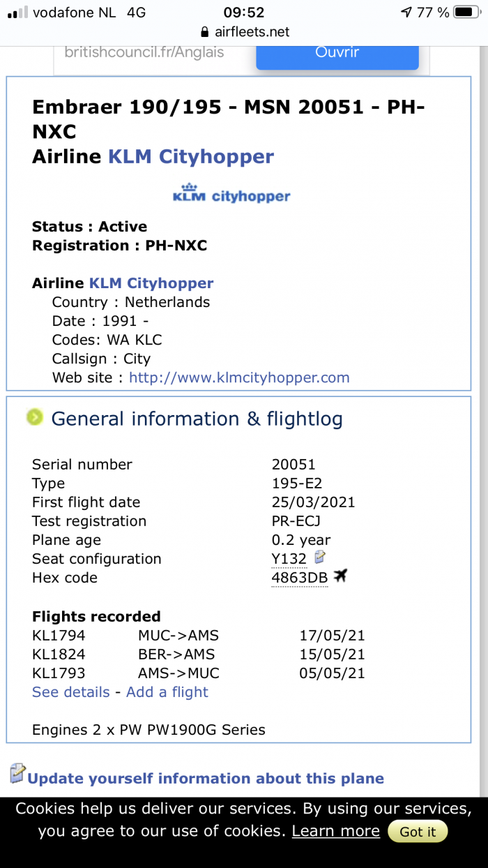Open Update yourself information about this plane
Image resolution: width=488 pixels, height=868 pixels.
[x=206, y=779]
